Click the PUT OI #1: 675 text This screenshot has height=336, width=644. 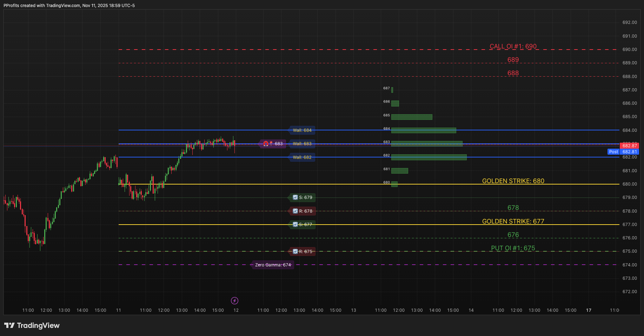(513, 248)
